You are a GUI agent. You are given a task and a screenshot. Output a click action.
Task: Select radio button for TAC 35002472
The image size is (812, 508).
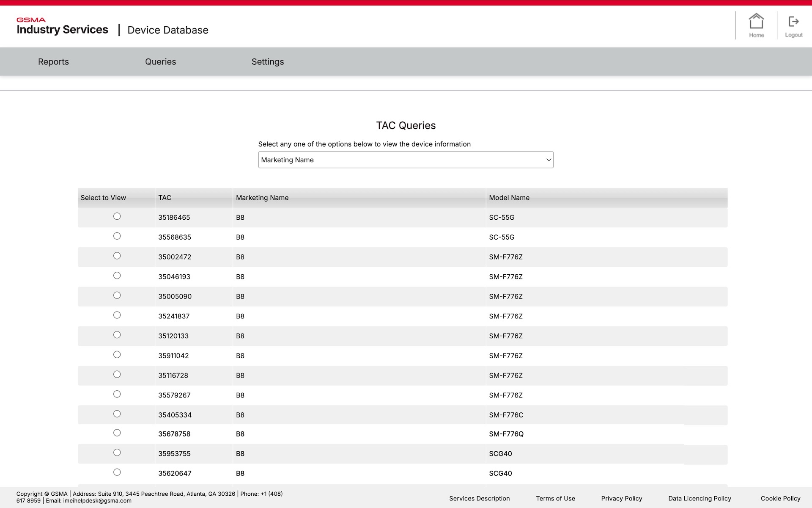117,256
